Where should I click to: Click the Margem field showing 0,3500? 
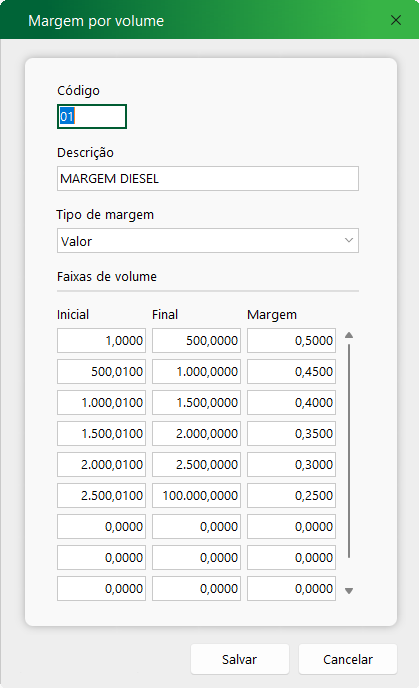291,434
